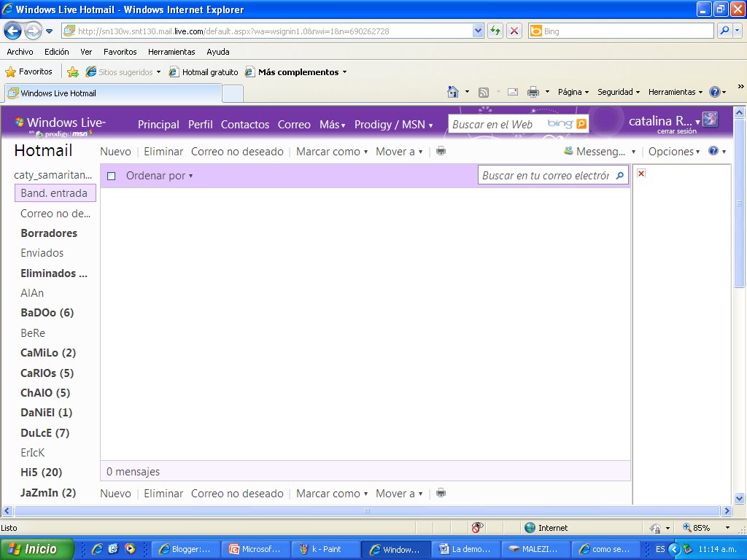Screen dimensions: 747x560
Task: Expand the Prodigy / MSN menu
Action: 393,125
